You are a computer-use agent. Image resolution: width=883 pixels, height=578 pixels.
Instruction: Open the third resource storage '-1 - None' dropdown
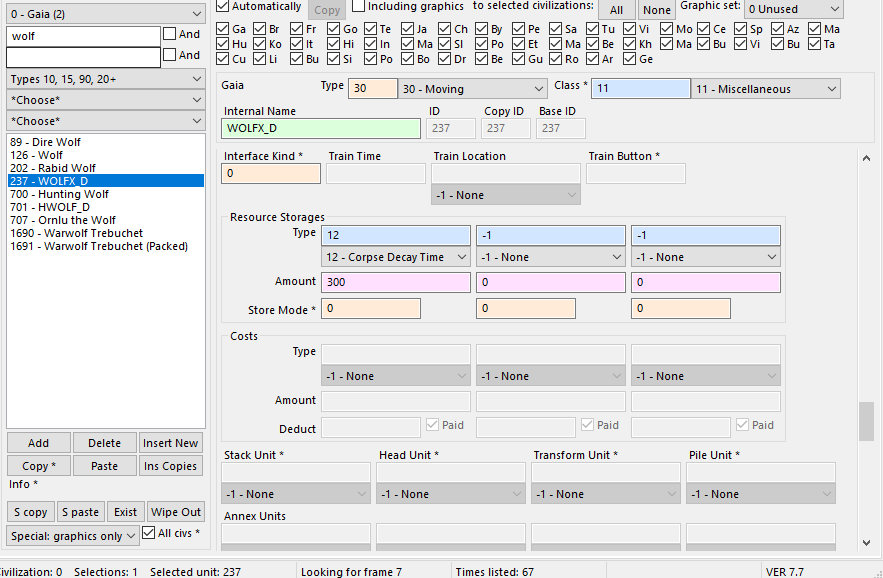click(706, 257)
